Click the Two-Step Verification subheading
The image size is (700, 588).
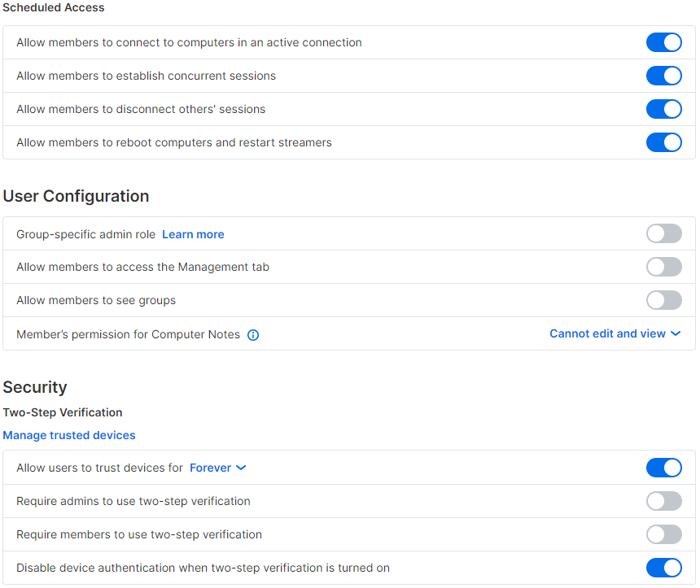click(x=63, y=412)
